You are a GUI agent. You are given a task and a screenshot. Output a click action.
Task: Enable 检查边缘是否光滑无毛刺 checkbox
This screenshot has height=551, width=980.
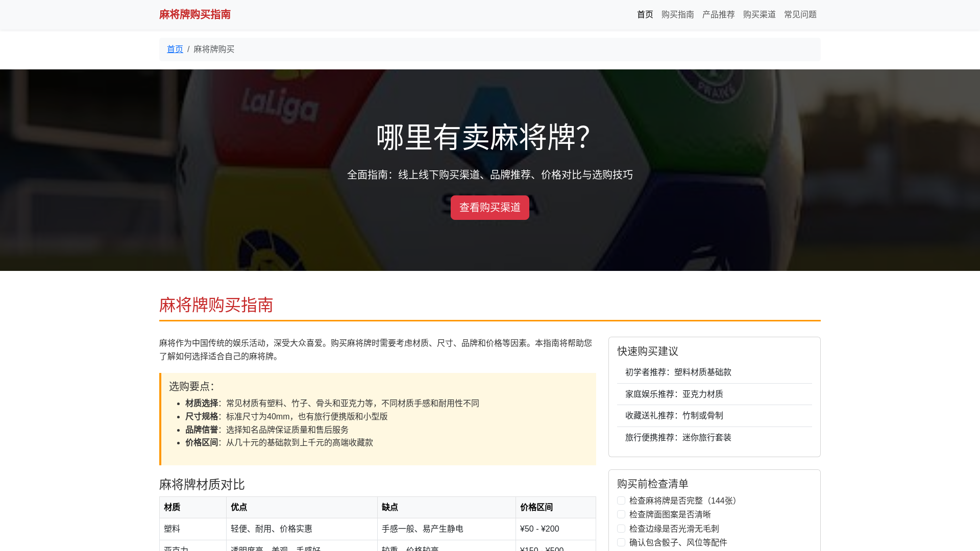(621, 529)
